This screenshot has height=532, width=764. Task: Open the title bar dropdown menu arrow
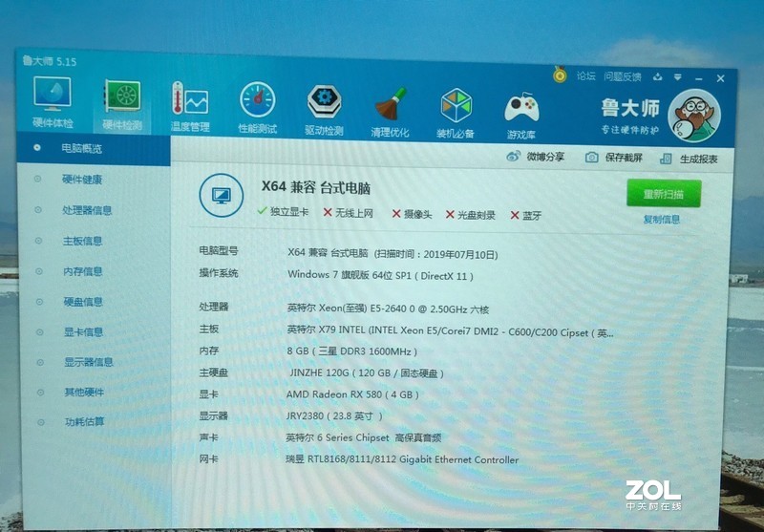coord(677,77)
